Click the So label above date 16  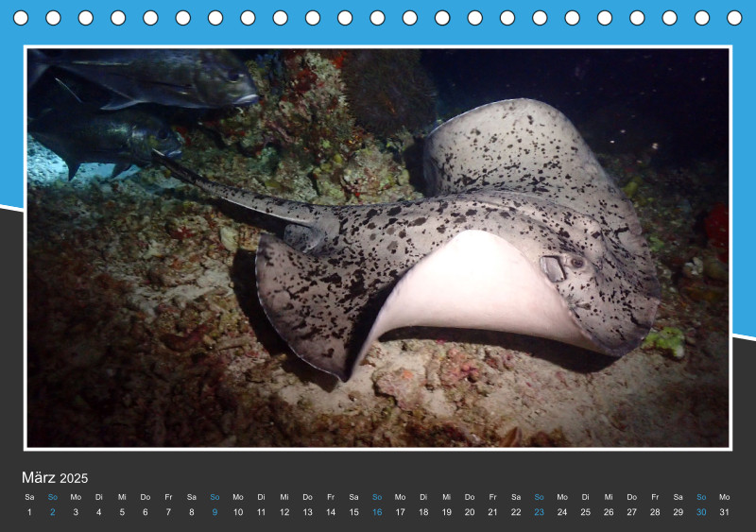pyautogui.click(x=377, y=497)
